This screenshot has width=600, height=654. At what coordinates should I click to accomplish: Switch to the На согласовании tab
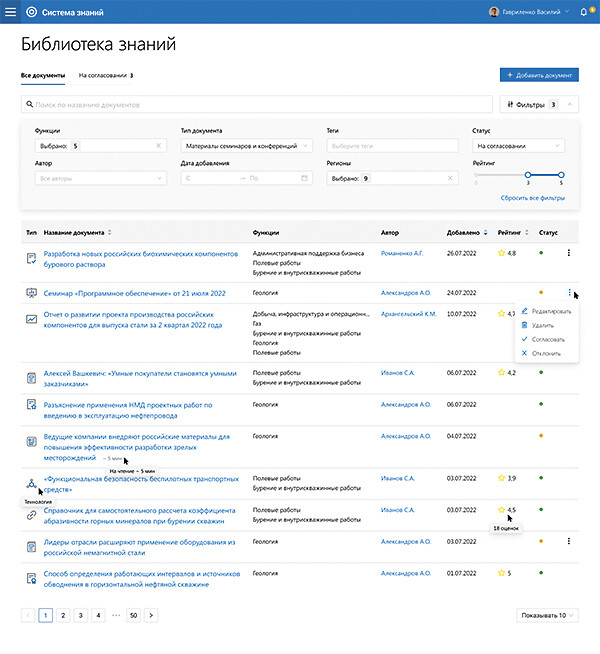105,75
